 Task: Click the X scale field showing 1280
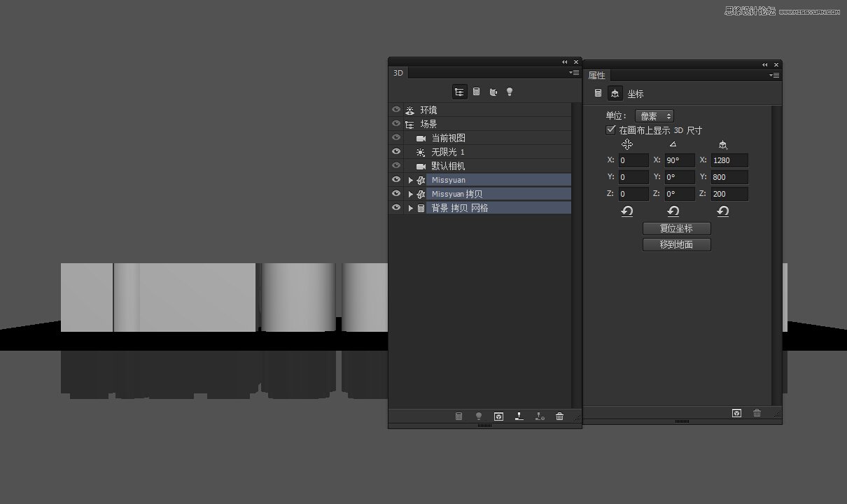[x=729, y=160]
